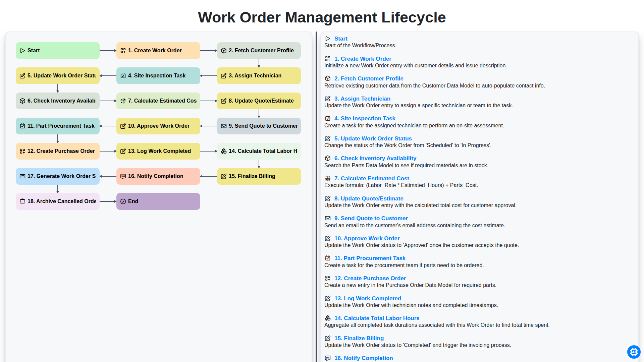Click the edit icon on Approve Work Order node

pyautogui.click(x=123, y=126)
